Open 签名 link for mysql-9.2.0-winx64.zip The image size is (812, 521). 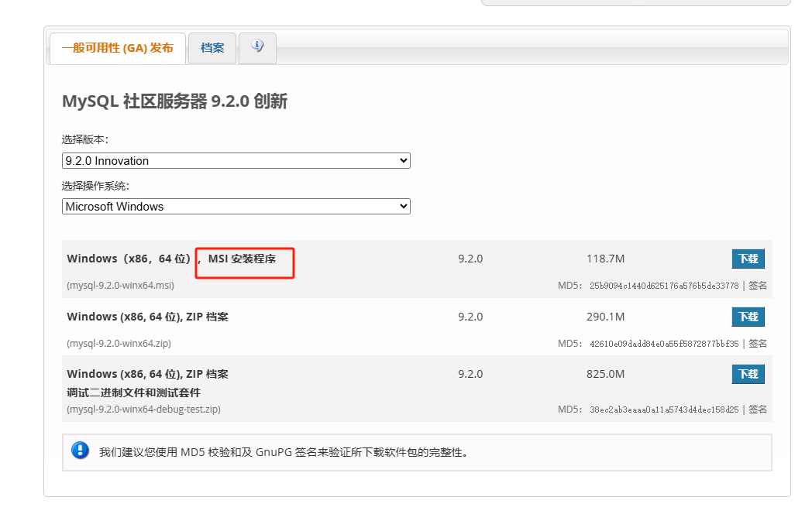[x=758, y=344]
